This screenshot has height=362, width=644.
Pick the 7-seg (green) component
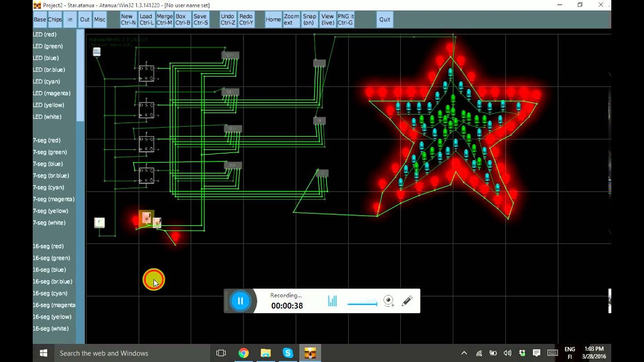point(50,152)
